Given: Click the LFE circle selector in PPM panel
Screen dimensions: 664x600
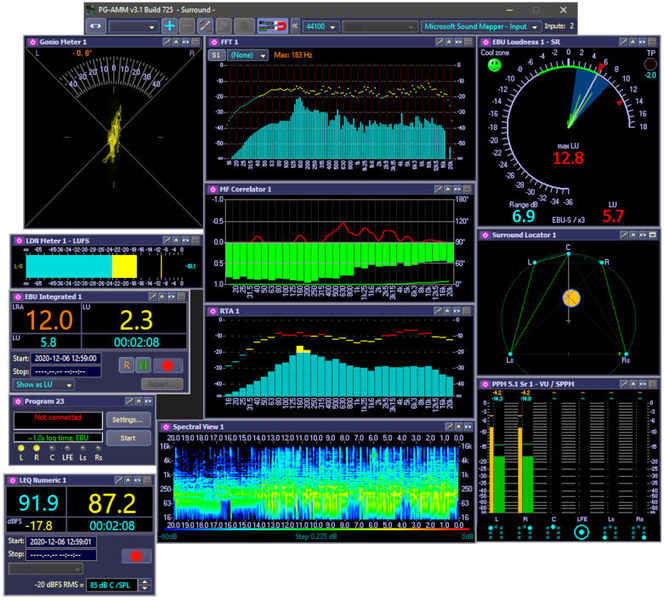Looking at the screenshot, I should point(582,532).
